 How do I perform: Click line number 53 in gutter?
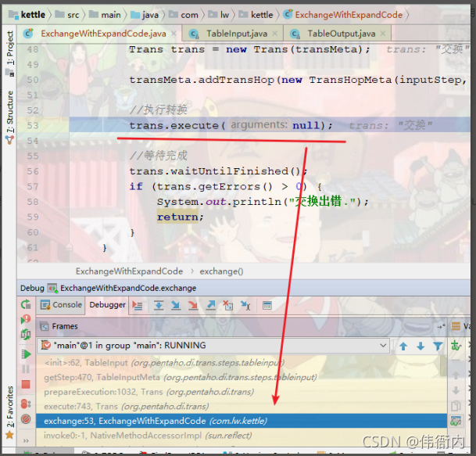(33, 125)
